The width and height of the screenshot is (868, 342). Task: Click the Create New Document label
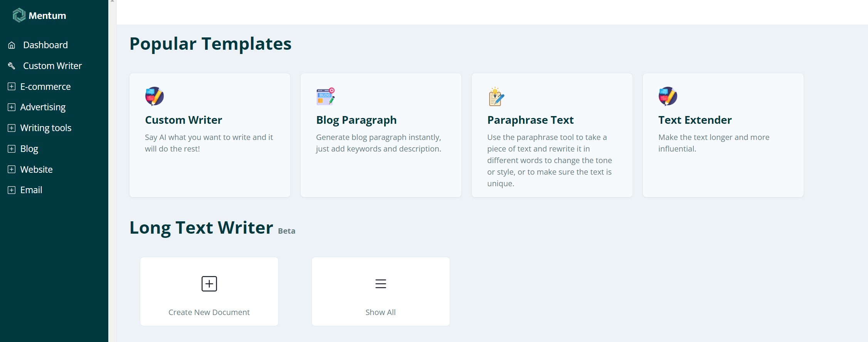[209, 312]
